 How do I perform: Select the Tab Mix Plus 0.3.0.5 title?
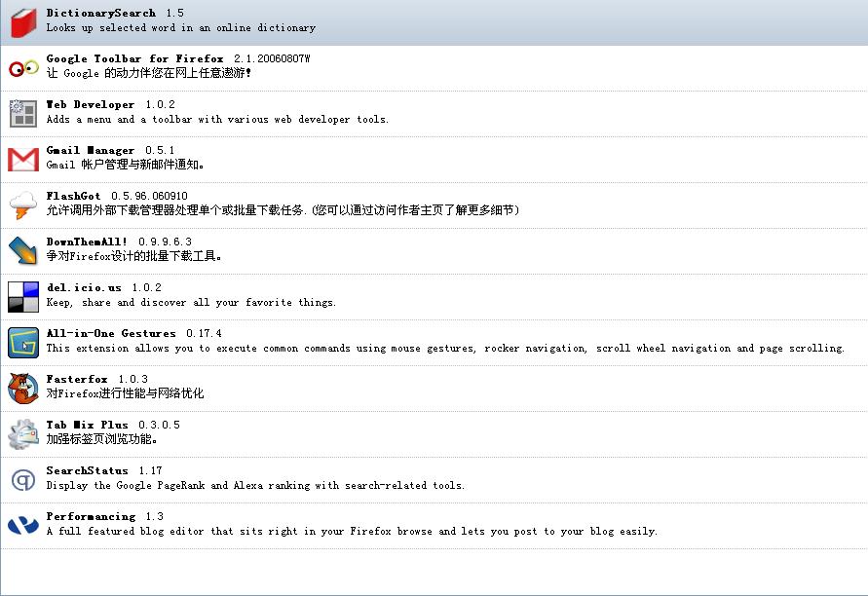coord(113,425)
